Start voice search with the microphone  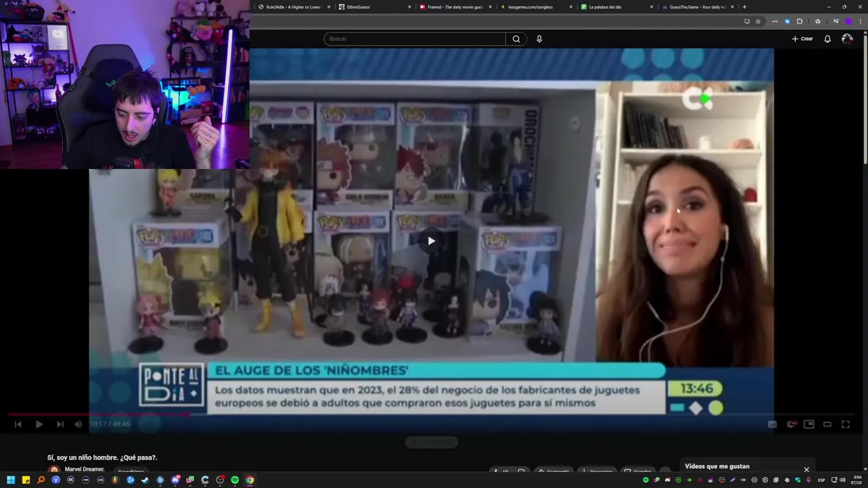[x=539, y=39]
